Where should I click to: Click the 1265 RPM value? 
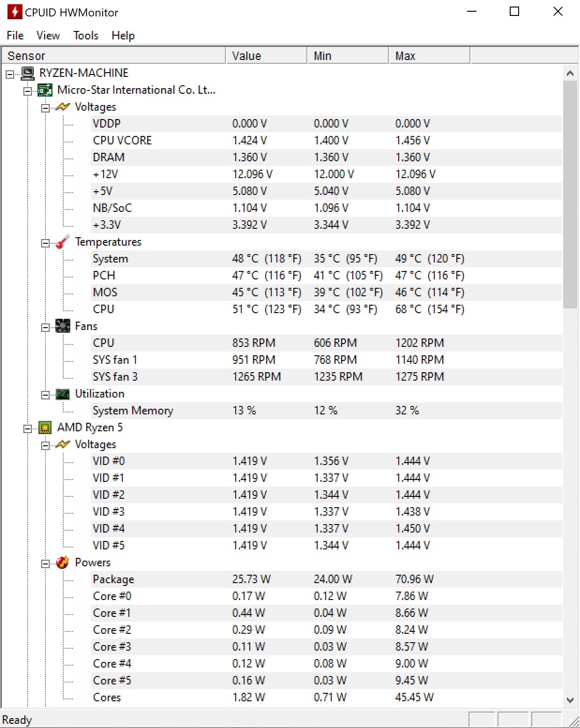[x=257, y=377]
